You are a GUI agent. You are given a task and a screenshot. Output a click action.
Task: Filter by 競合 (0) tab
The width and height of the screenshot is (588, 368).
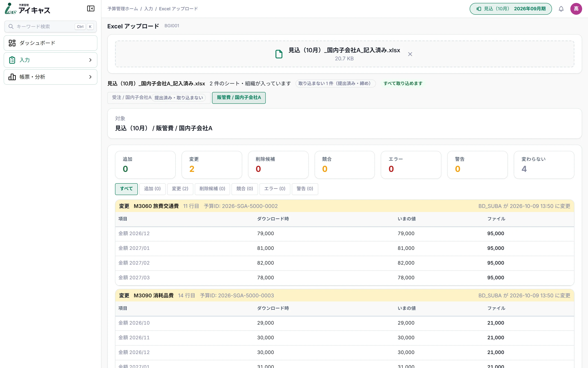[245, 189]
